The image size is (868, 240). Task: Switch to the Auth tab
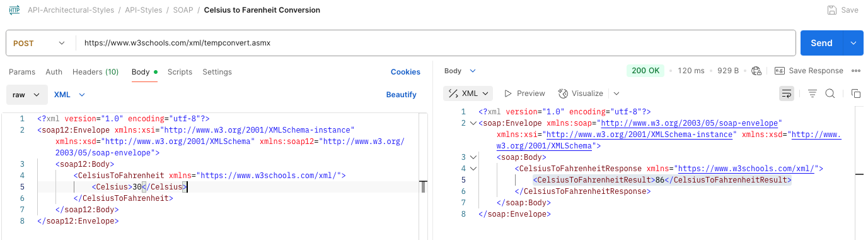[54, 72]
